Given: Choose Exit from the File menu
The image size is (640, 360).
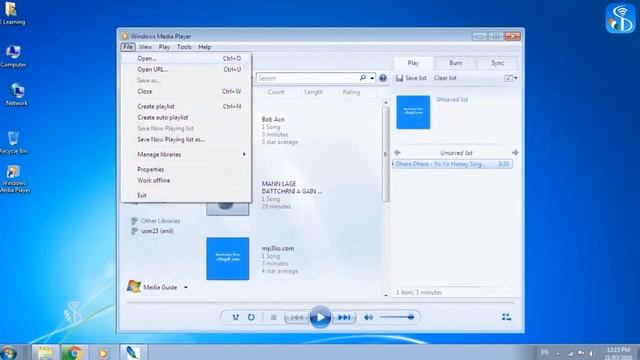Looking at the screenshot, I should pos(187,195).
